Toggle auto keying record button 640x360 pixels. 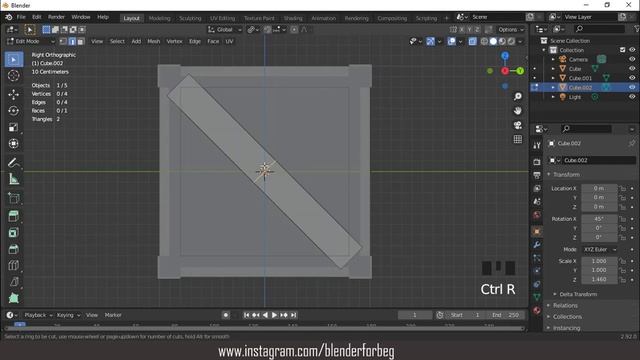coord(226,315)
